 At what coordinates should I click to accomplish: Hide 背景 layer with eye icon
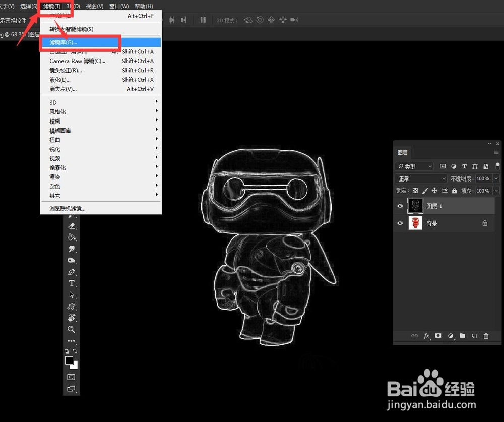400,223
